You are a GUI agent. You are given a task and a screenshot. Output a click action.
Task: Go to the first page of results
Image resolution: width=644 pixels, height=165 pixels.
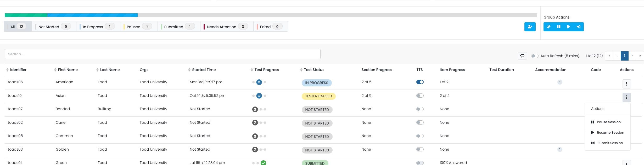[609, 56]
